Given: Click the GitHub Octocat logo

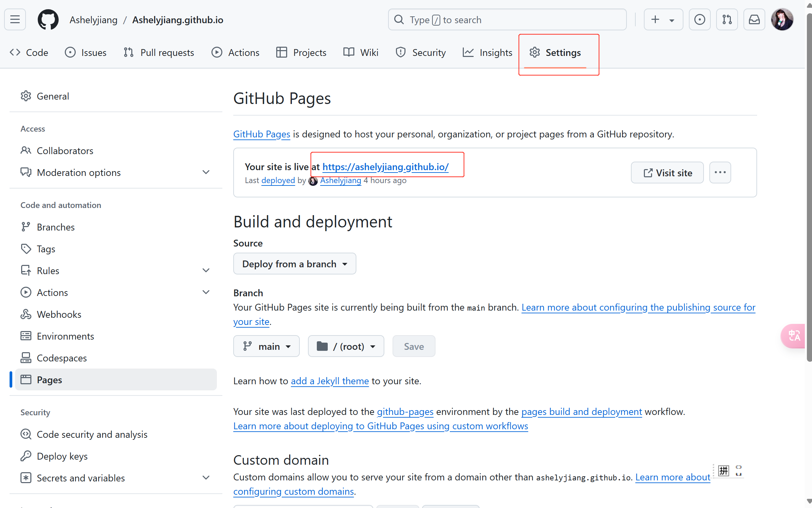Looking at the screenshot, I should [48, 19].
